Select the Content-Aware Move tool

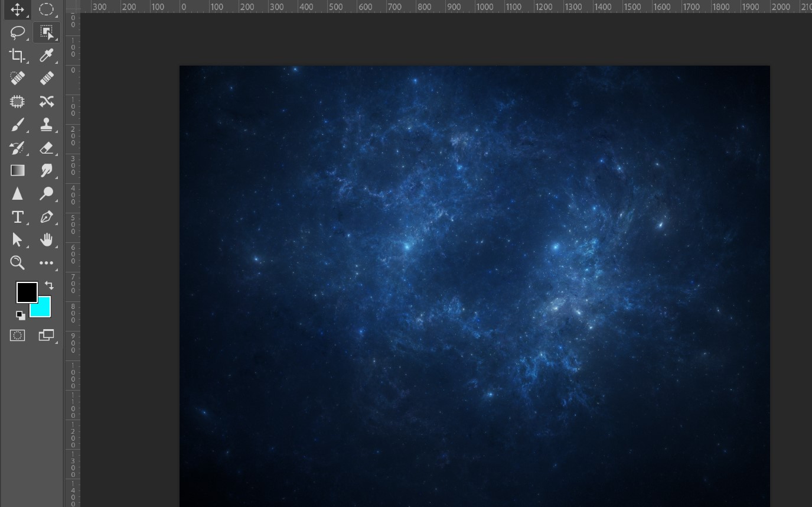(x=46, y=102)
